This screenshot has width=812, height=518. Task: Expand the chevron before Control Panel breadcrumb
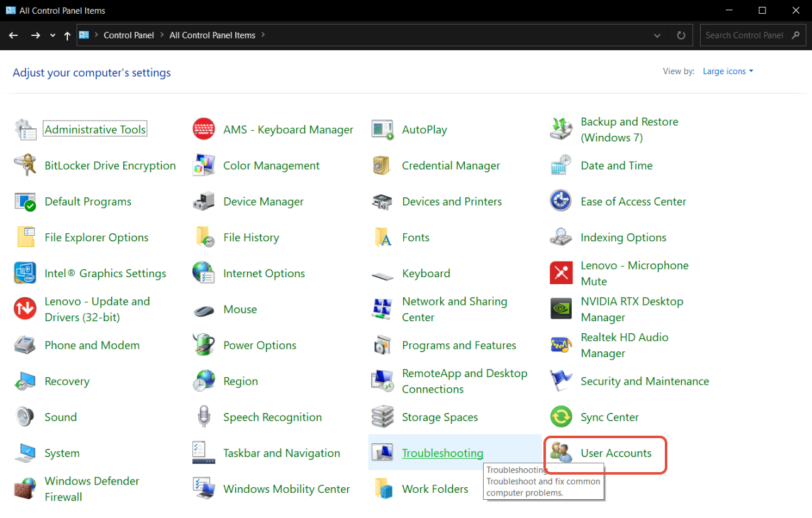click(x=96, y=35)
